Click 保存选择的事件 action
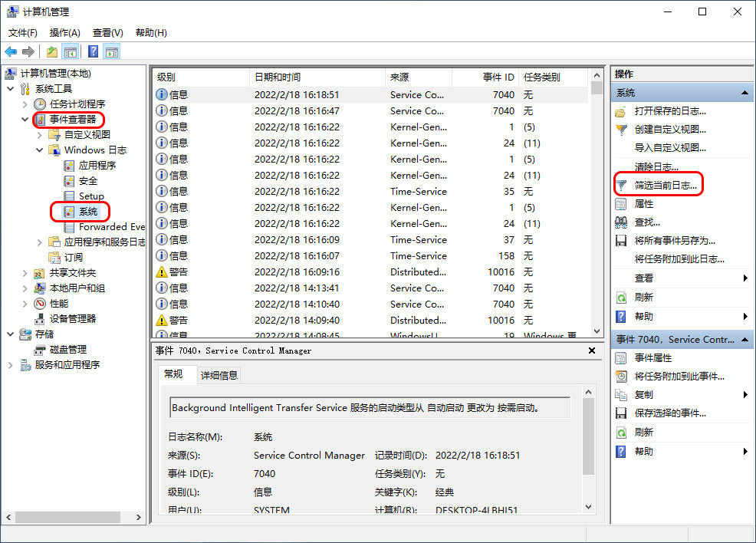The height and width of the screenshot is (543, 756). click(670, 413)
